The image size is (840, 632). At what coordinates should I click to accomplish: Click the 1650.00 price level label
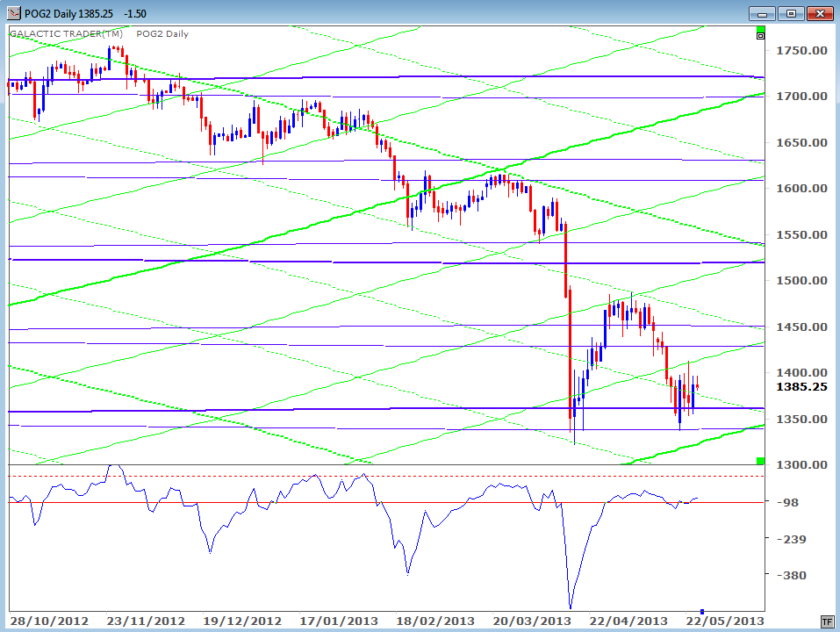pyautogui.click(x=801, y=142)
